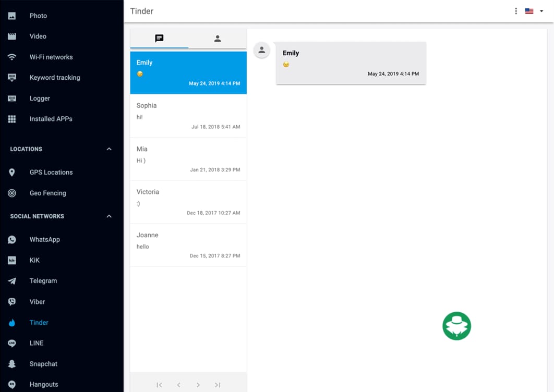Open the Snapchat ghost icon
This screenshot has height=392, width=554.
point(11,363)
